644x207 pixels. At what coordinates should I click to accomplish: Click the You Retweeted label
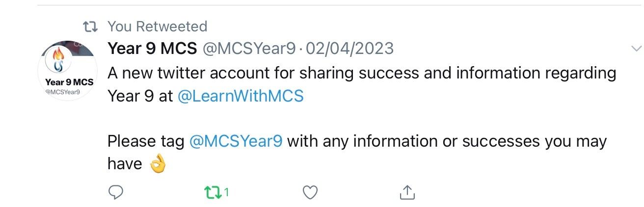coord(157,26)
